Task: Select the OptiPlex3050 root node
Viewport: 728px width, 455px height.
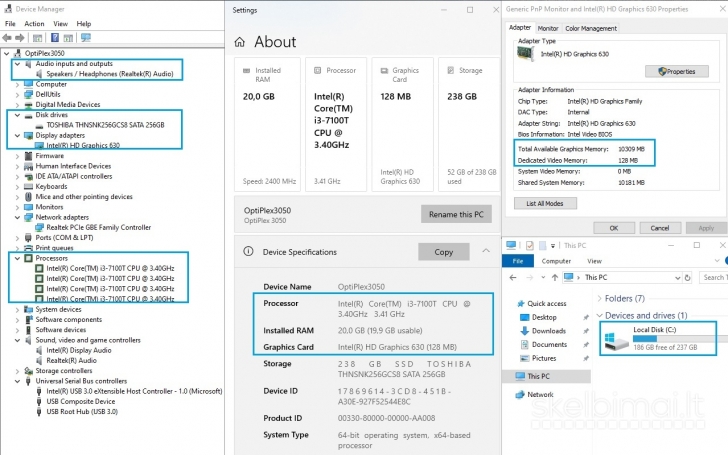Action: pyautogui.click(x=45, y=53)
